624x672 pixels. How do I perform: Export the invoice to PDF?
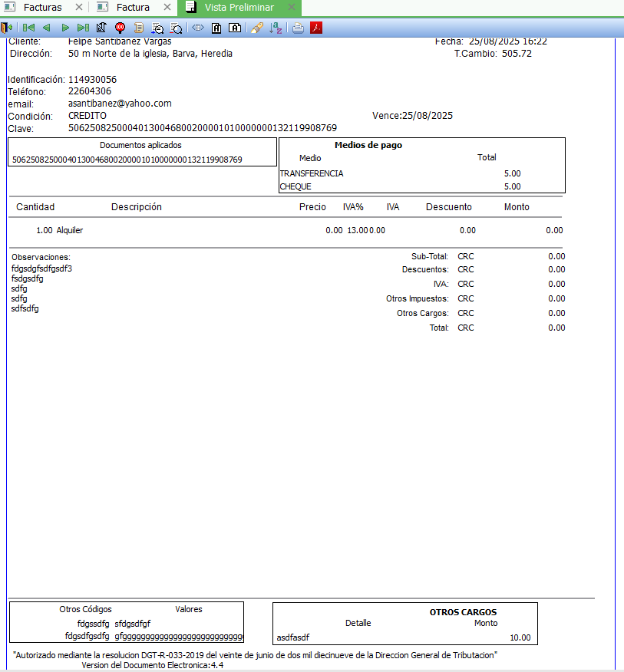[x=316, y=28]
